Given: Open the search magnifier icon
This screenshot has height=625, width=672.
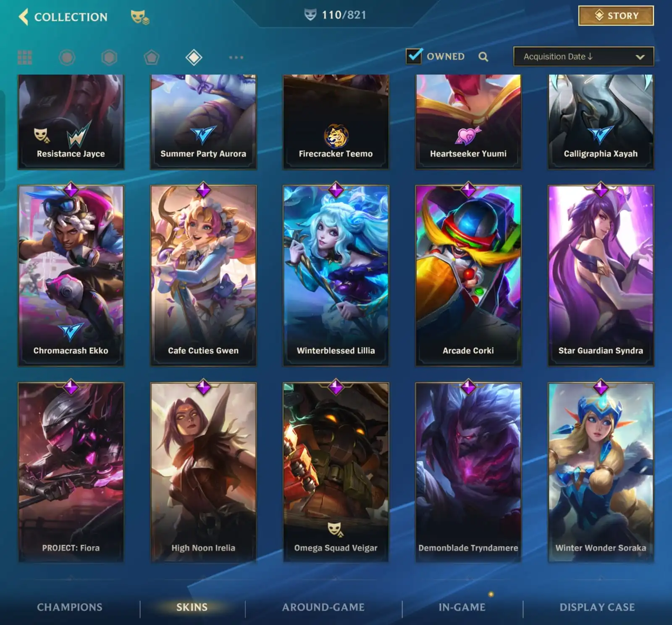Looking at the screenshot, I should [483, 57].
